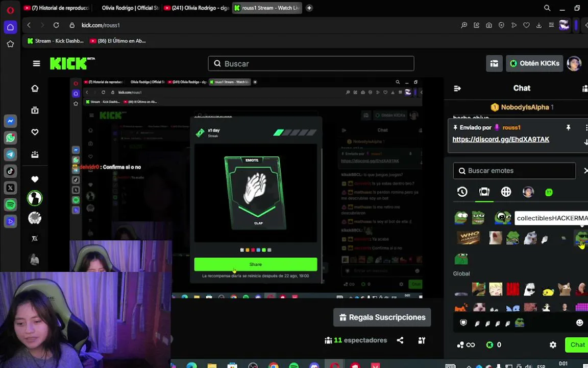Viewport: 588px width, 368px height.
Task: Open user profile avatar in Kick header
Action: (574, 63)
